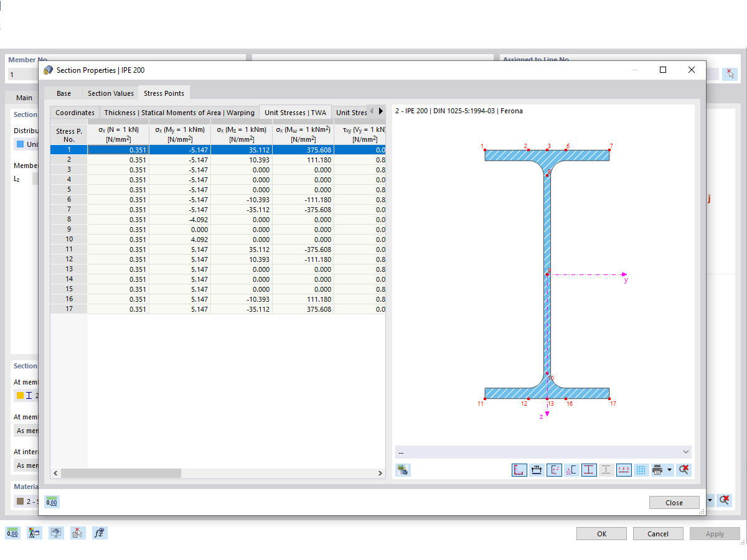Select stress point row 10 in the table

pyautogui.click(x=68, y=239)
